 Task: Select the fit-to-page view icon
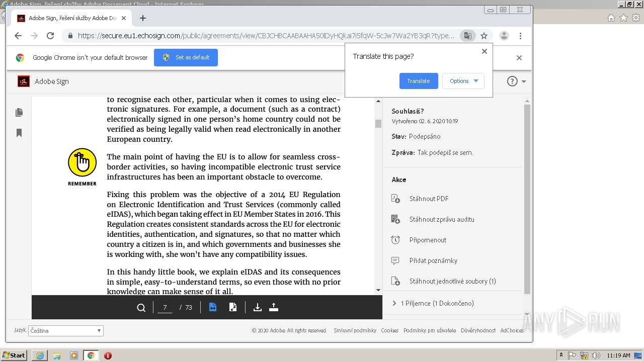coord(233,307)
